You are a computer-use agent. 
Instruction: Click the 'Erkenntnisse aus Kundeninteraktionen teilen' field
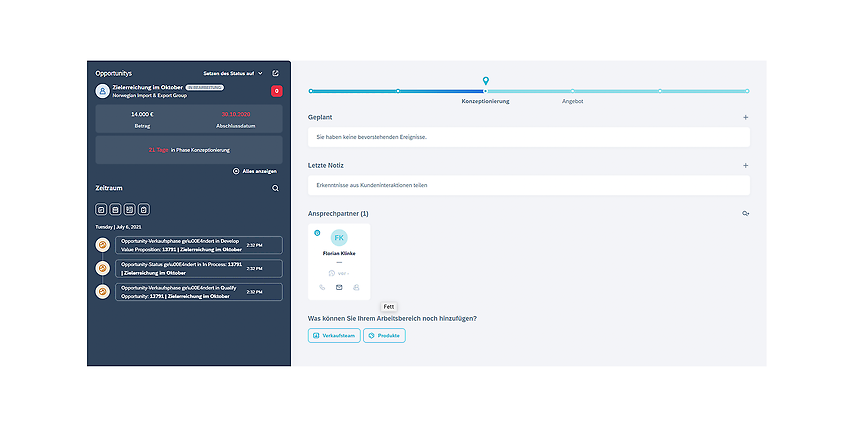pos(529,185)
